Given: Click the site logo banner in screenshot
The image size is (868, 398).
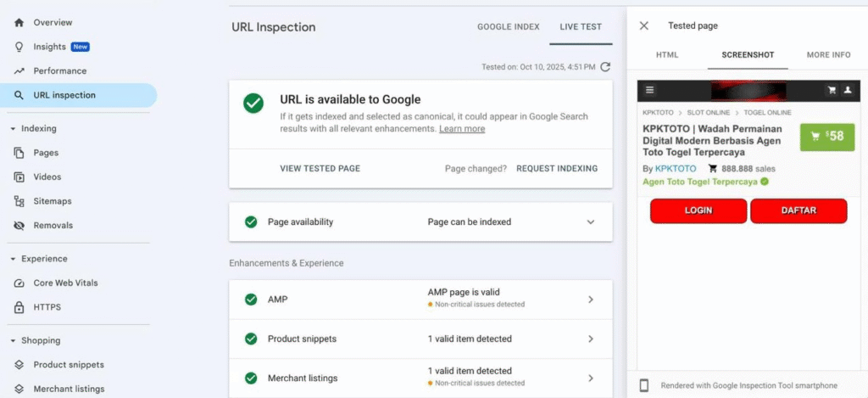Looking at the screenshot, I should coord(748,90).
